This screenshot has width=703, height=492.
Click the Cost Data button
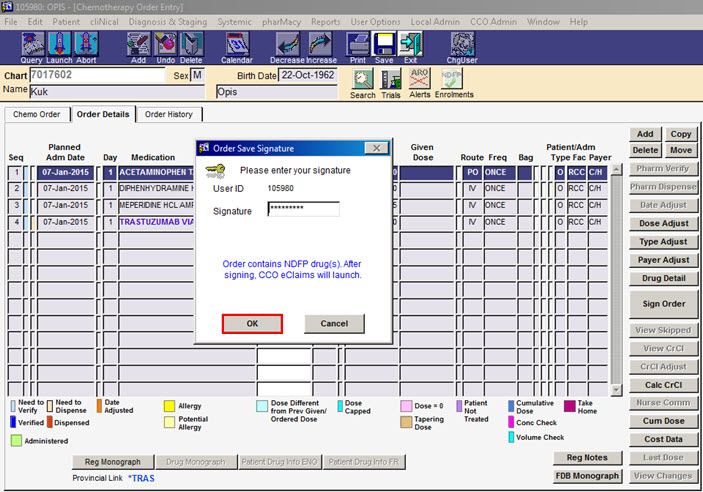(x=664, y=440)
